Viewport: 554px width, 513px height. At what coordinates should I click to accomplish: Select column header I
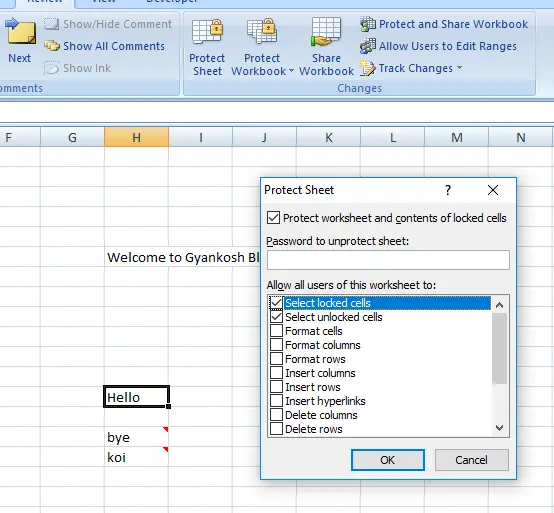tap(200, 137)
